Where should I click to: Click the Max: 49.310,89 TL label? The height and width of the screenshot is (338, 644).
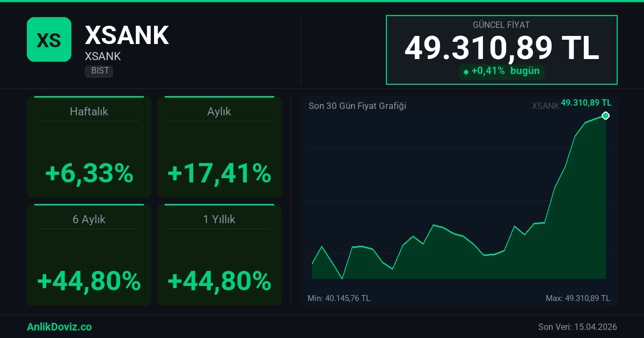(577, 298)
